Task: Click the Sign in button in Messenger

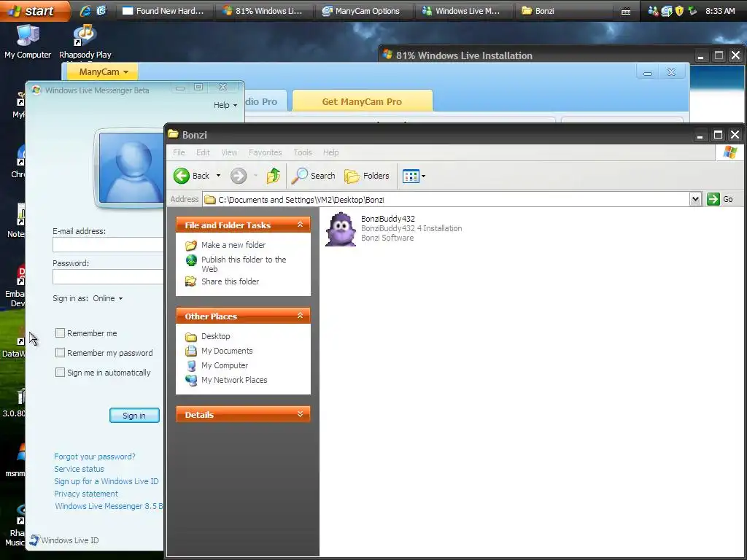Action: click(x=134, y=415)
